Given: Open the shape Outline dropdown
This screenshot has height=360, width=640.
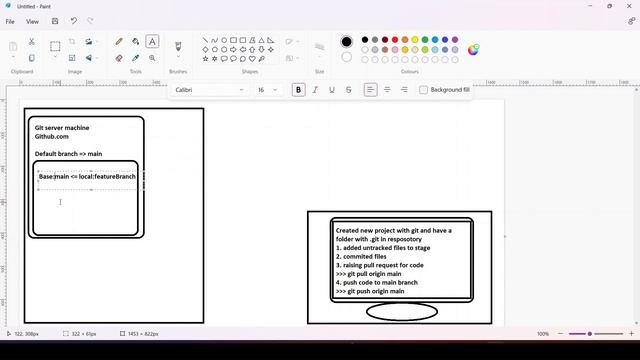Looking at the screenshot, I should tap(292, 42).
